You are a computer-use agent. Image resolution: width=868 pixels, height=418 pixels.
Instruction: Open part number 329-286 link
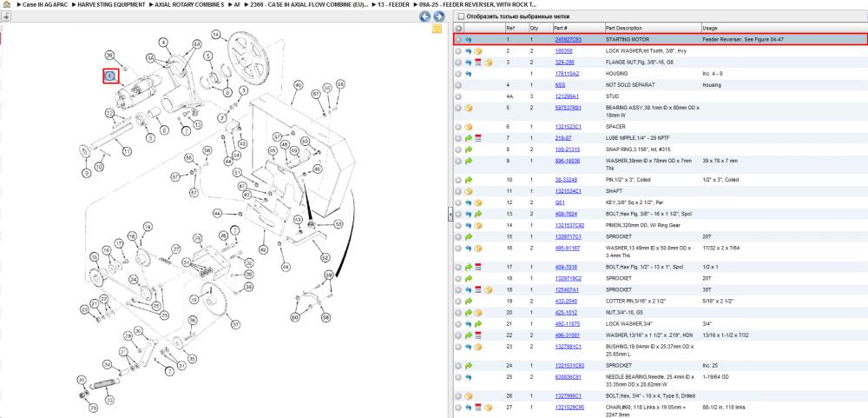coord(565,63)
